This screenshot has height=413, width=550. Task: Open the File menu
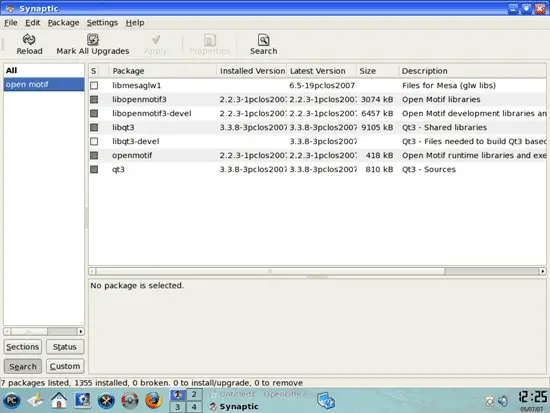(11, 23)
